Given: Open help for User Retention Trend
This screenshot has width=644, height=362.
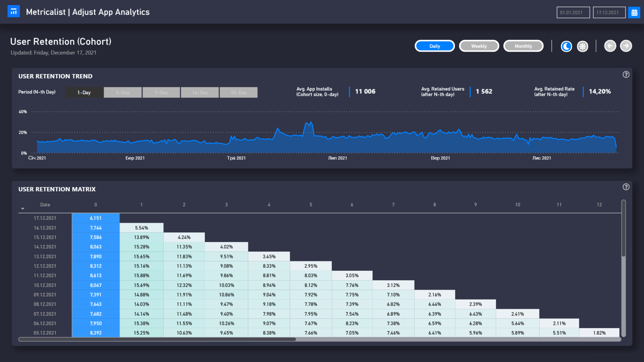Looking at the screenshot, I should pyautogui.click(x=626, y=74).
